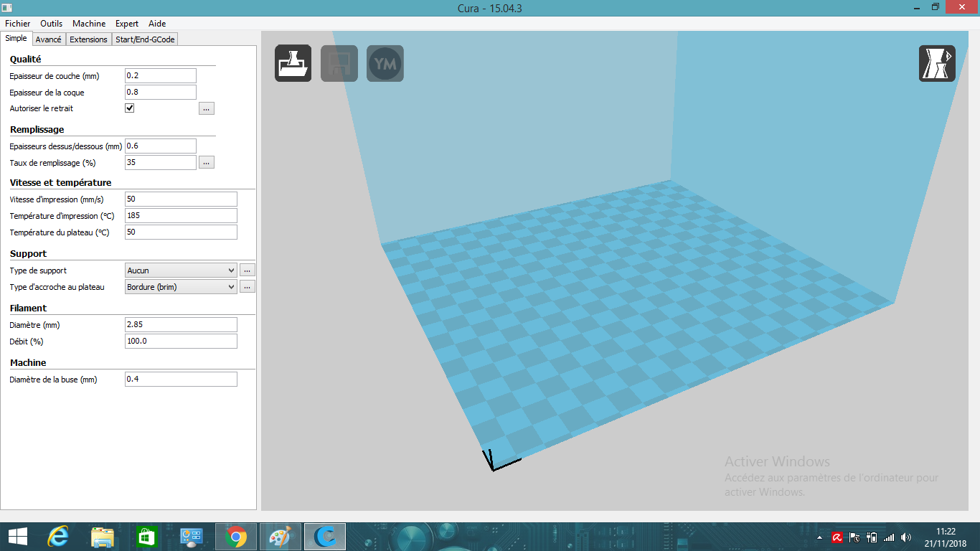Click the Support section heading
980x551 pixels.
point(29,254)
